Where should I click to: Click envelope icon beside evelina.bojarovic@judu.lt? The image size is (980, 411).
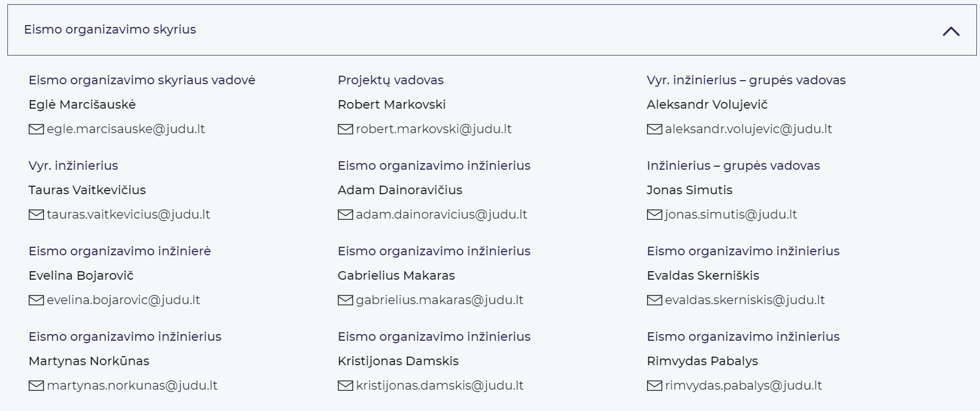[36, 300]
